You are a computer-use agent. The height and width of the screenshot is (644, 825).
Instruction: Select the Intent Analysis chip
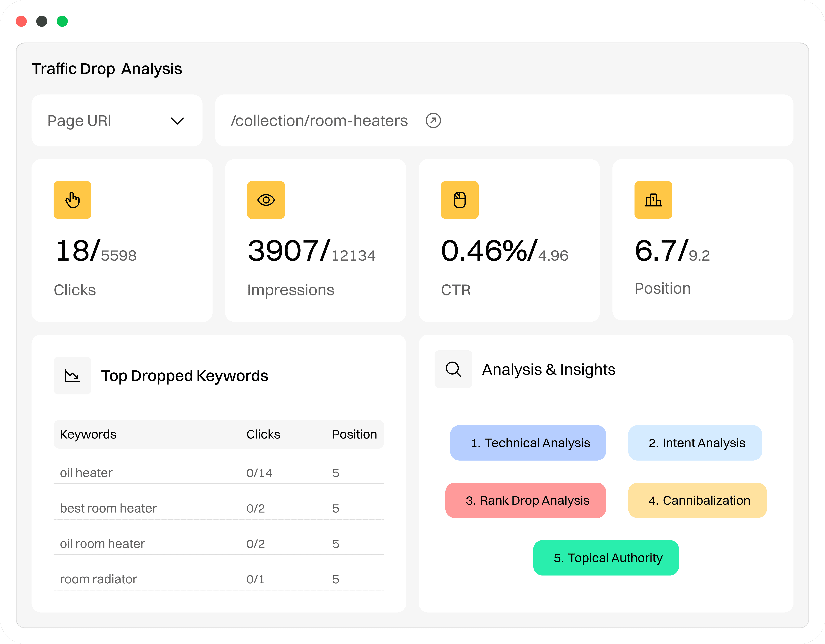tap(695, 443)
